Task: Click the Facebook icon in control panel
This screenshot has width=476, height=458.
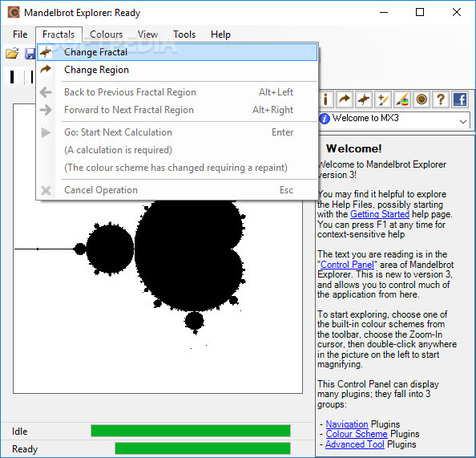Action: click(460, 99)
